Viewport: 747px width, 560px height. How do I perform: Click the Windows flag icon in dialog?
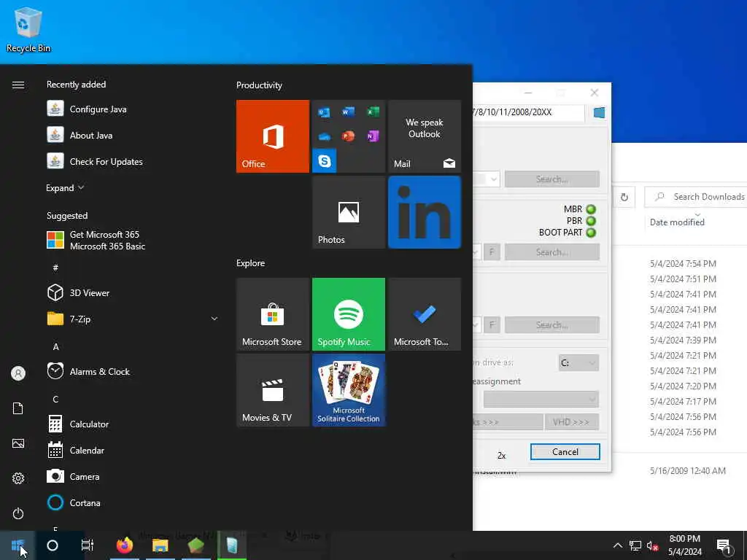(x=599, y=113)
